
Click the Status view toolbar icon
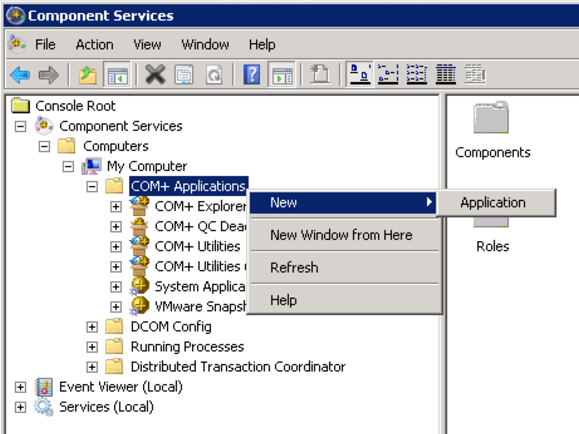point(475,75)
